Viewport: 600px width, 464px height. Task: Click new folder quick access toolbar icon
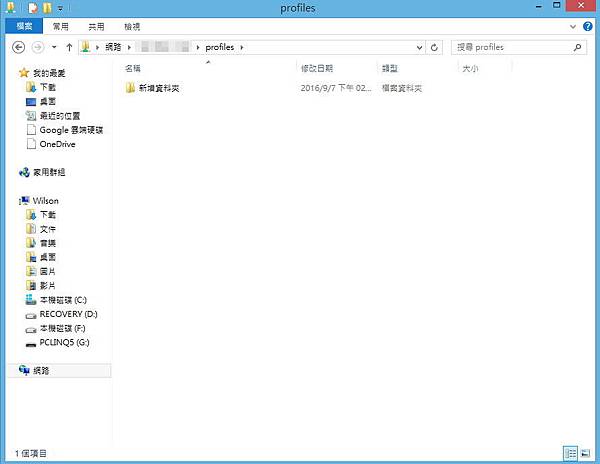47,8
